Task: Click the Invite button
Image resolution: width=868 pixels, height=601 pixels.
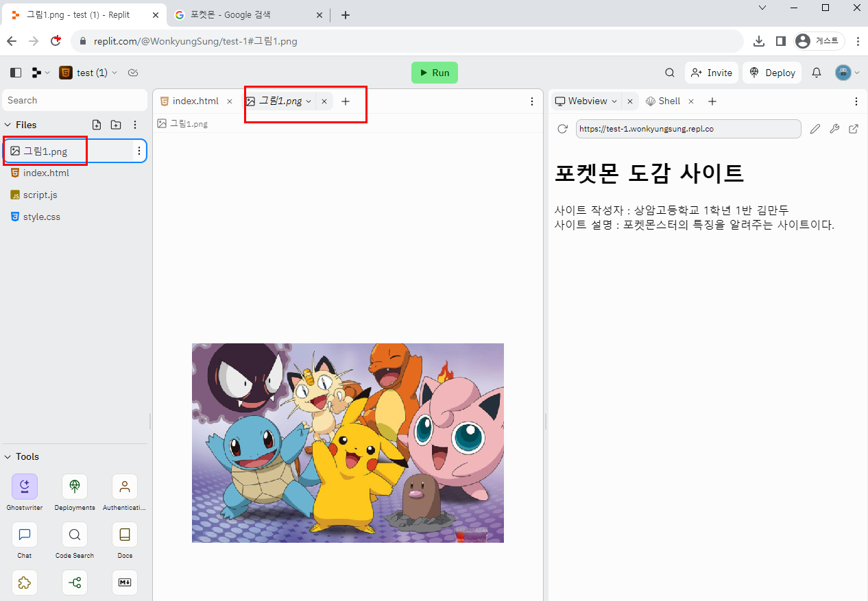Action: click(x=712, y=73)
